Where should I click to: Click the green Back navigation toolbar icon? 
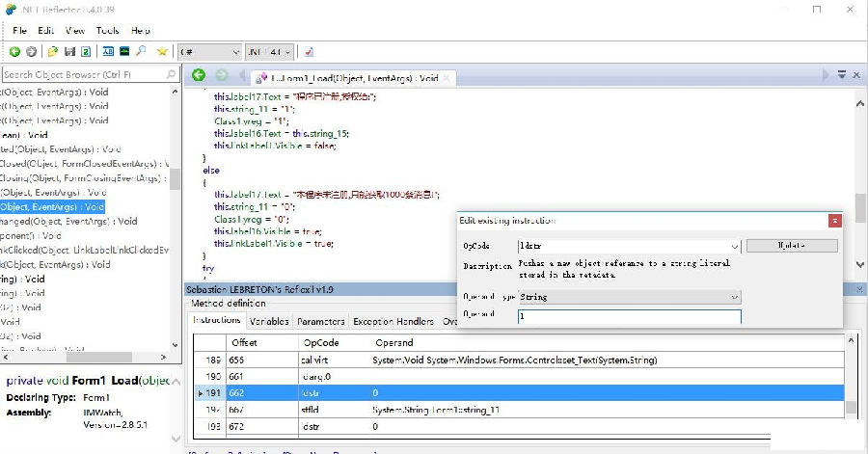[14, 51]
